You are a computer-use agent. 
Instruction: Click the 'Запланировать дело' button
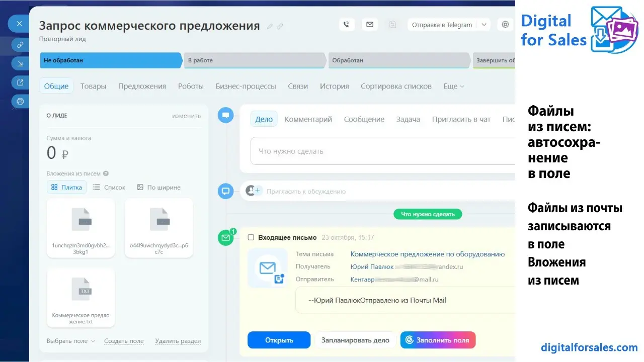pyautogui.click(x=355, y=340)
